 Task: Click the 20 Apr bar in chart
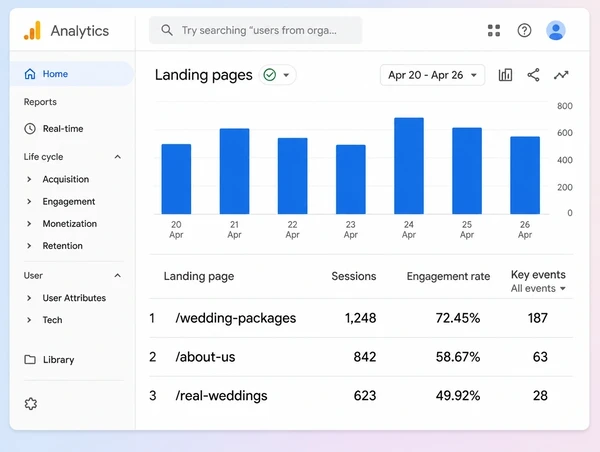pos(176,179)
